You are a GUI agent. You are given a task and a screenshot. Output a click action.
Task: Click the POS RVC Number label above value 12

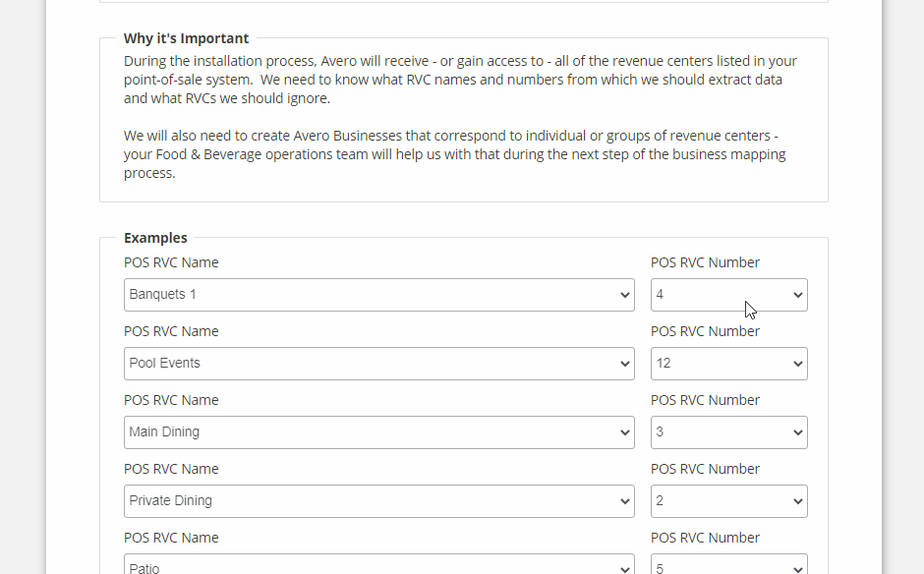705,331
